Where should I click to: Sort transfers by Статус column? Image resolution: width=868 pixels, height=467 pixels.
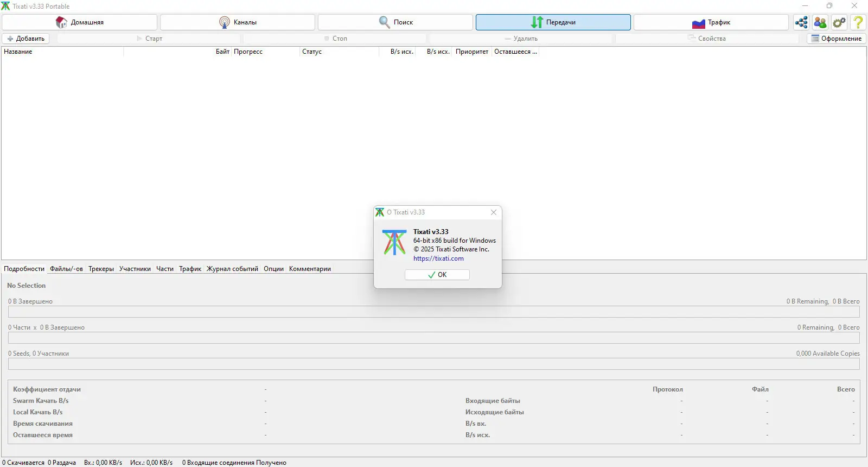click(339, 52)
